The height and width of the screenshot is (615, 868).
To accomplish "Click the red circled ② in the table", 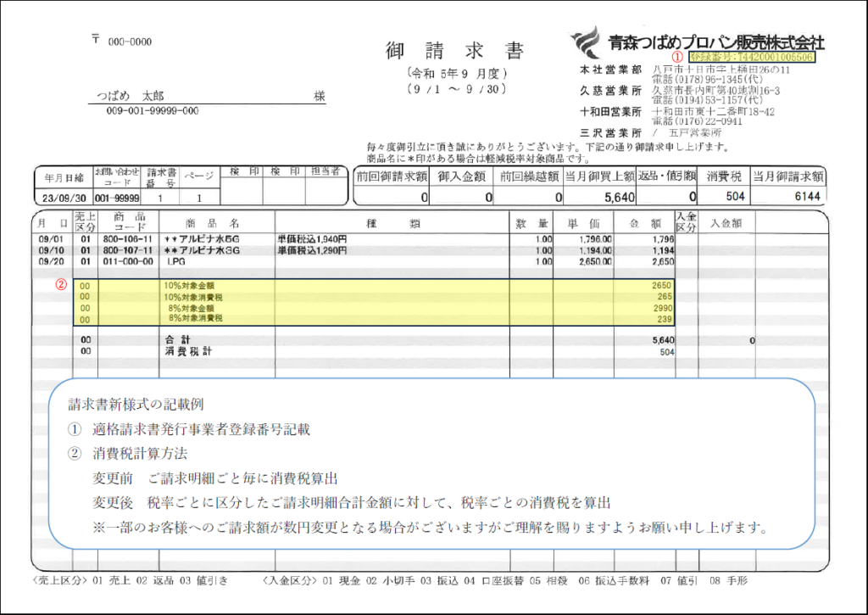I will pyautogui.click(x=61, y=284).
